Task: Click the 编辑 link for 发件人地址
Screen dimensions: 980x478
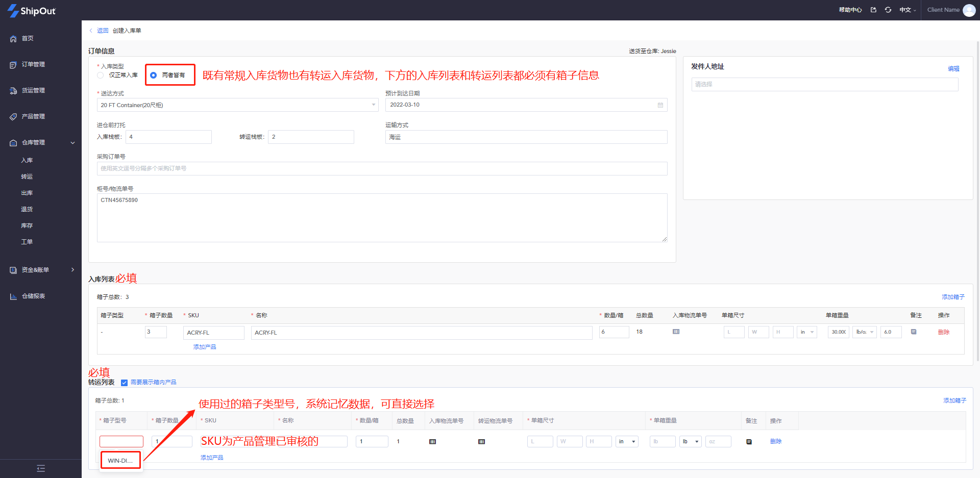Action: [953, 69]
